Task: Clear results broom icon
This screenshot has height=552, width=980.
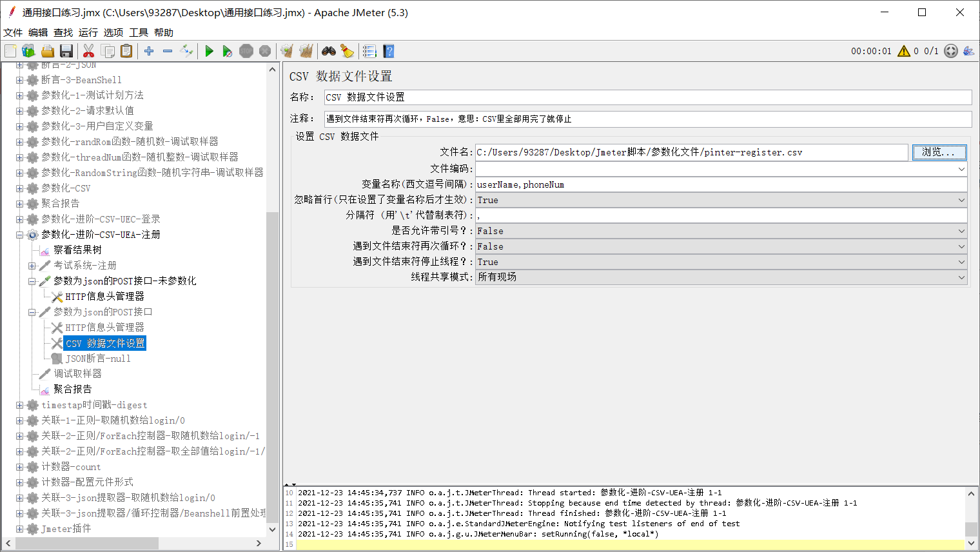Action: [x=288, y=51]
